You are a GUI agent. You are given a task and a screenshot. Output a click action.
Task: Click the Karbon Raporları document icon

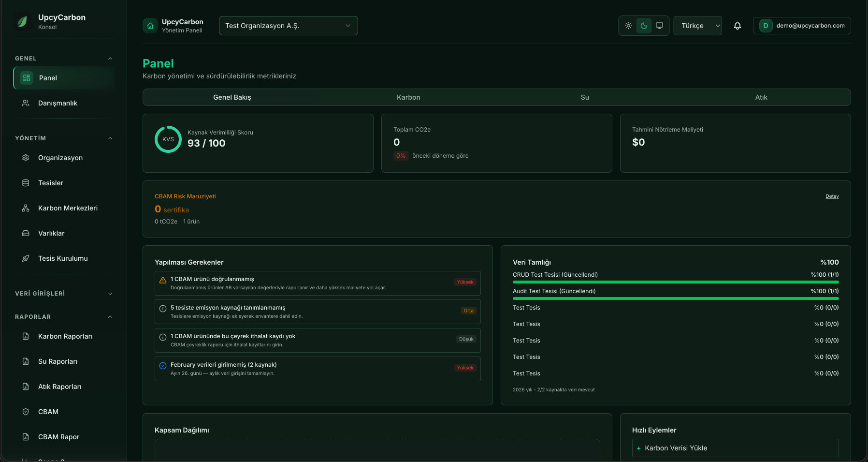click(26, 336)
